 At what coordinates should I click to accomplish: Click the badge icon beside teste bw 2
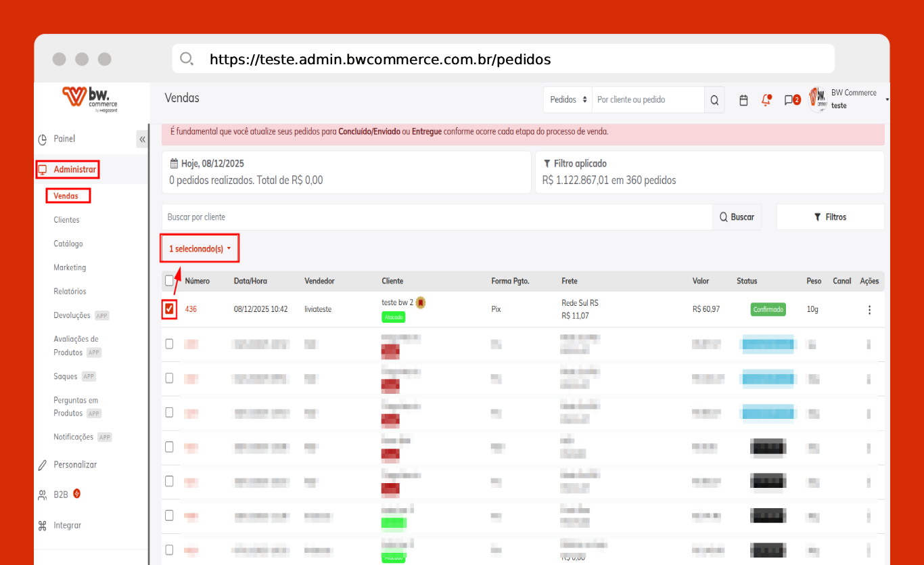click(x=420, y=302)
